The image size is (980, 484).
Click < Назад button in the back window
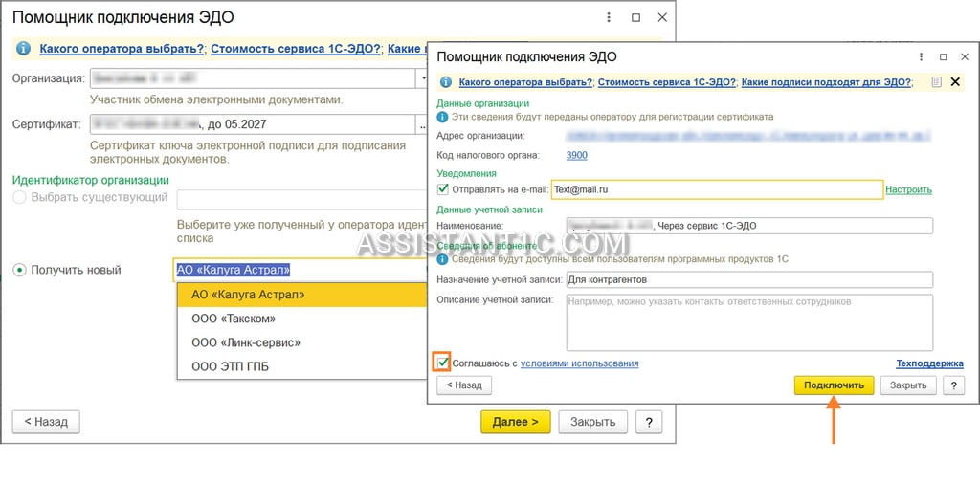(46, 422)
